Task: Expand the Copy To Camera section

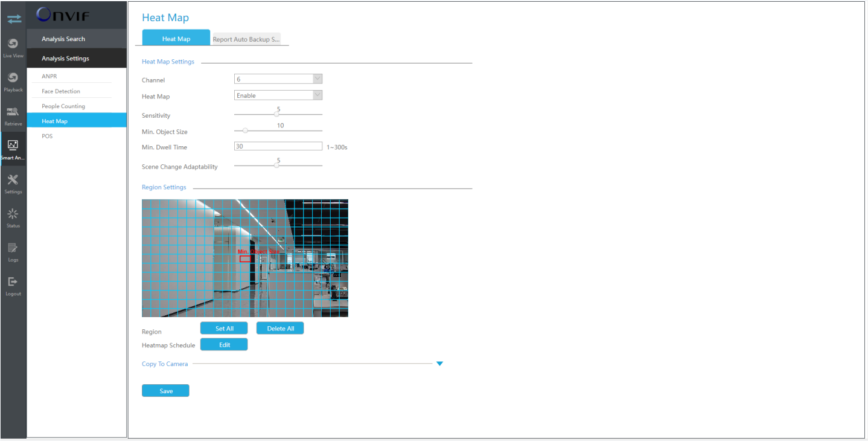Action: 439,364
